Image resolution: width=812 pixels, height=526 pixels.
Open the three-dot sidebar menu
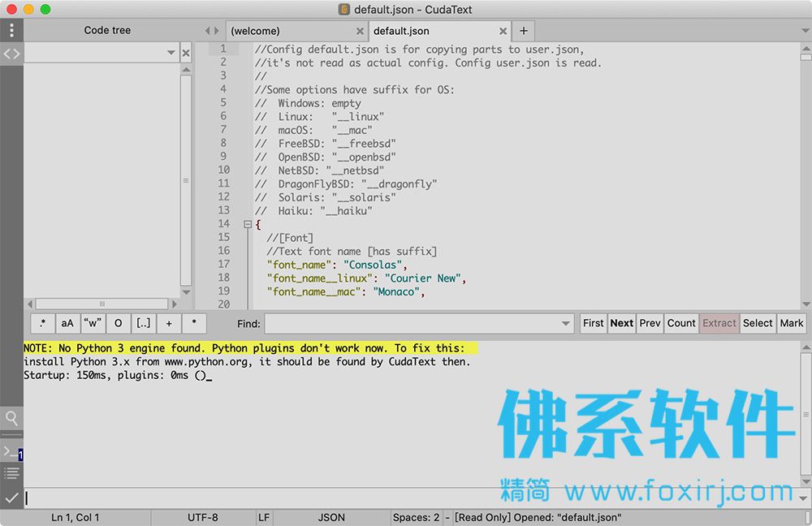[11, 30]
